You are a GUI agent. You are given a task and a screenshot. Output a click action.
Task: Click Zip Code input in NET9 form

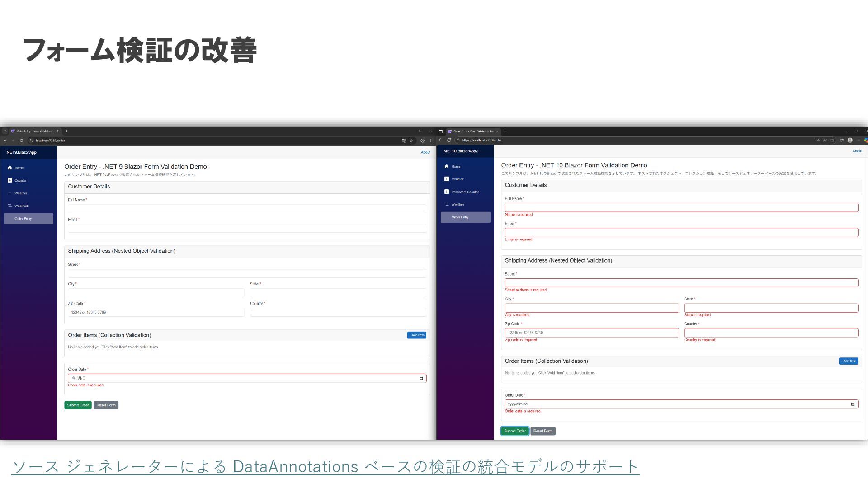pyautogui.click(x=156, y=312)
